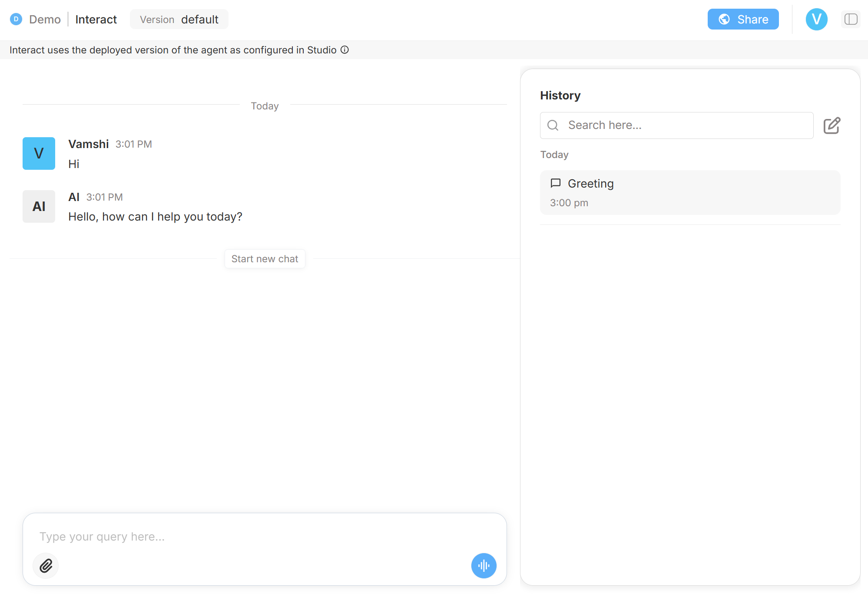
Task: Click the AI avatar in chat
Action: click(39, 206)
